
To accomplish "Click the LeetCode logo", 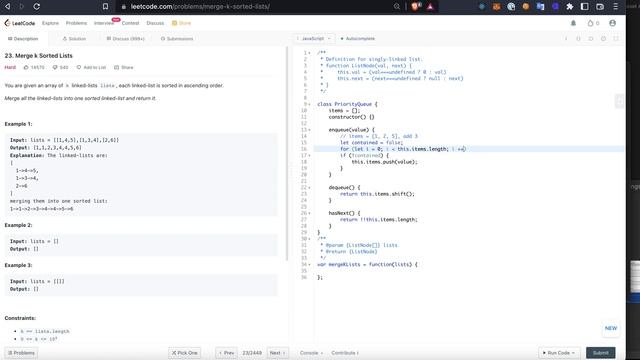I will coord(20,23).
